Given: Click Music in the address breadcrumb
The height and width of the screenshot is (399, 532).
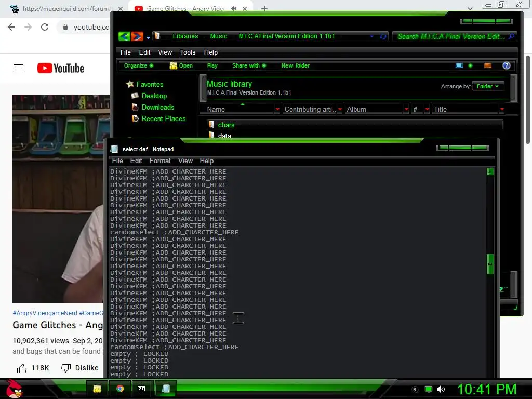Looking at the screenshot, I should [219, 36].
